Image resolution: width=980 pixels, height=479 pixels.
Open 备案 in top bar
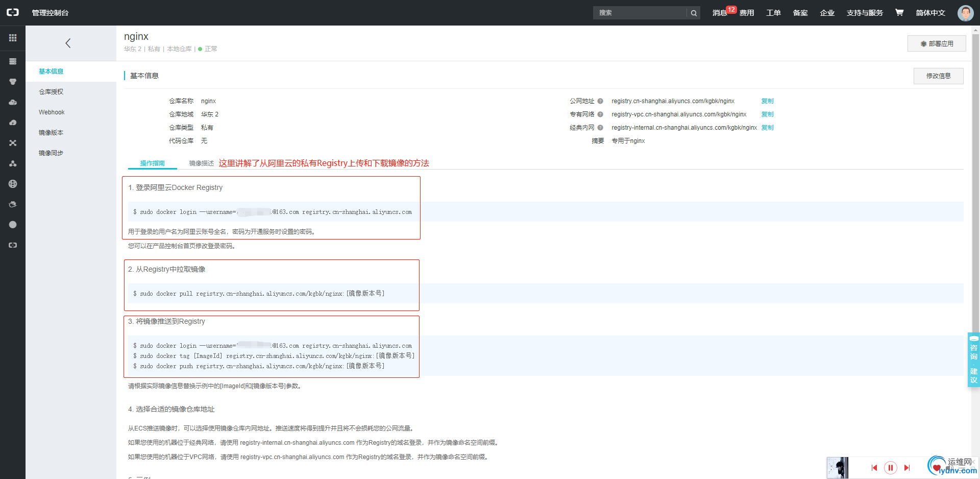coord(800,13)
